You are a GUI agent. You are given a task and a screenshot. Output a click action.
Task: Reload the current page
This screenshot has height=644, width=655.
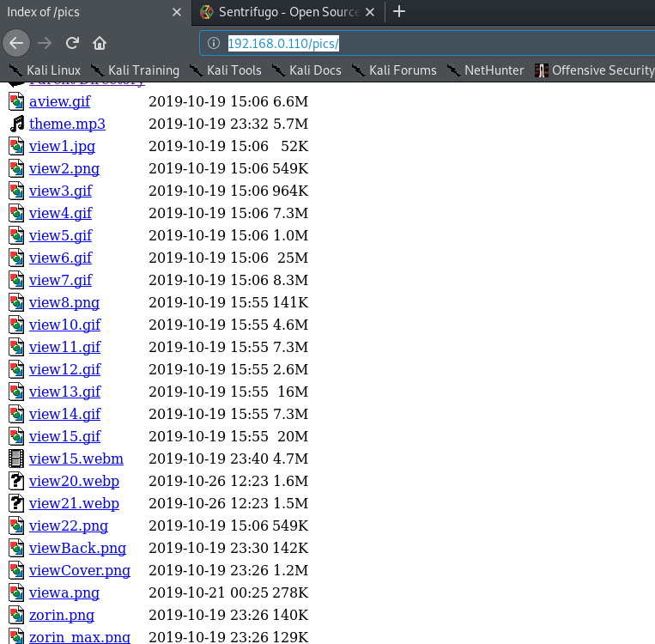[72, 43]
